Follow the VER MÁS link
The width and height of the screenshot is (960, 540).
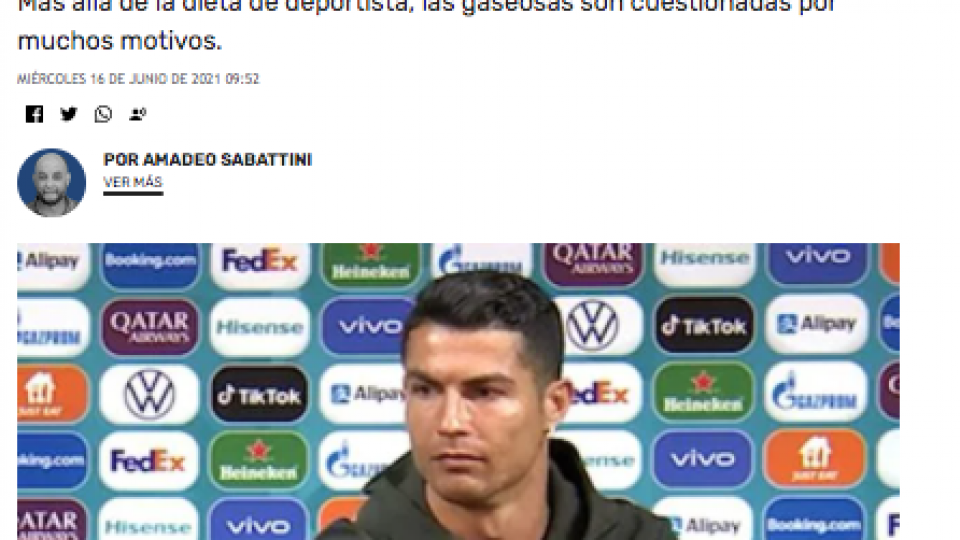point(133,182)
